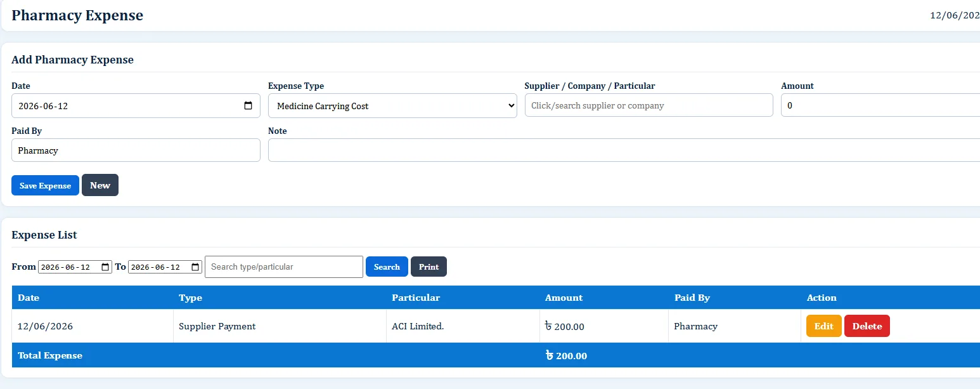Focus the Note input field
Viewport: 980px width, 389px height.
(x=624, y=150)
